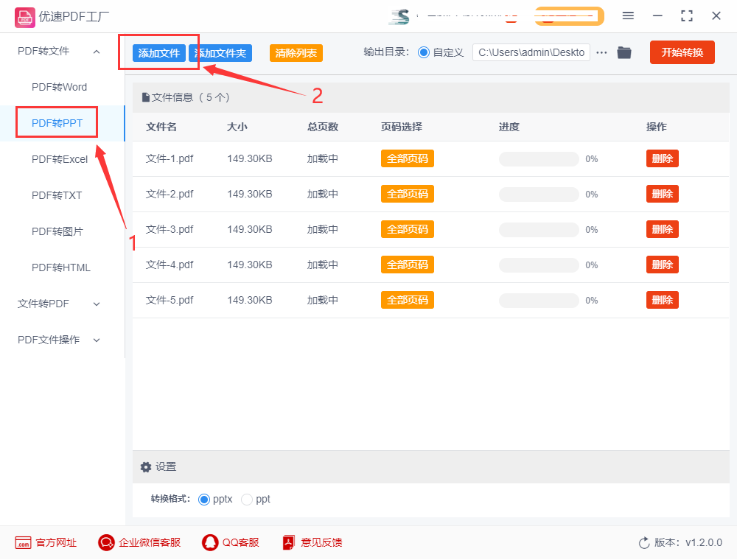The height and width of the screenshot is (560, 737).
Task: Select the 自定义 output directory radio
Action: pyautogui.click(x=424, y=52)
